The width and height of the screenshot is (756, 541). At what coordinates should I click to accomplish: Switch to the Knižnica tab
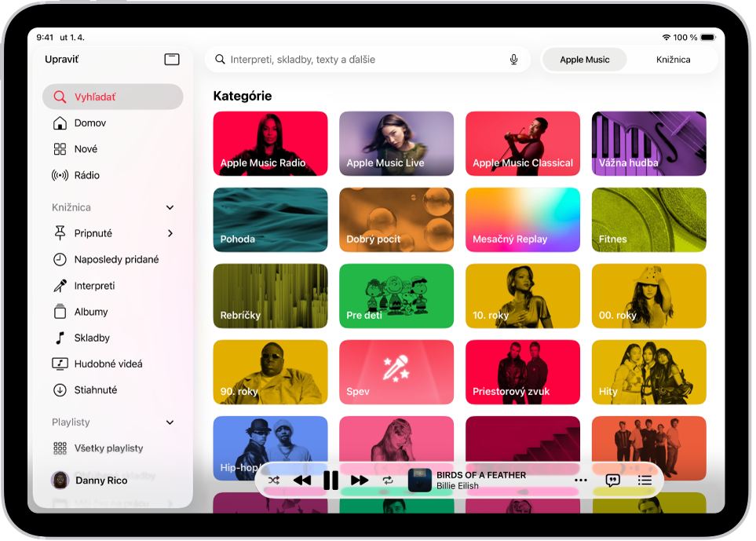pyautogui.click(x=673, y=60)
